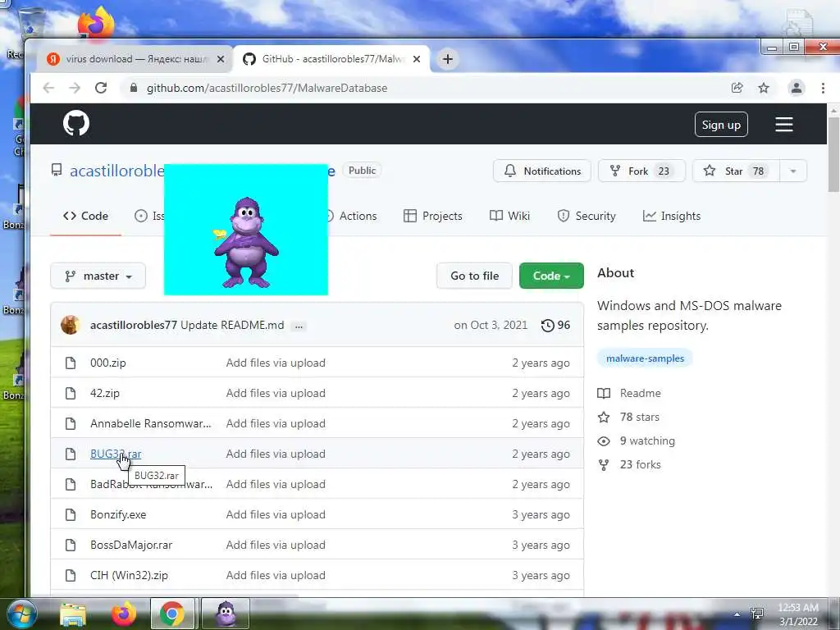Click Chrome icon in taskbar

click(x=172, y=614)
